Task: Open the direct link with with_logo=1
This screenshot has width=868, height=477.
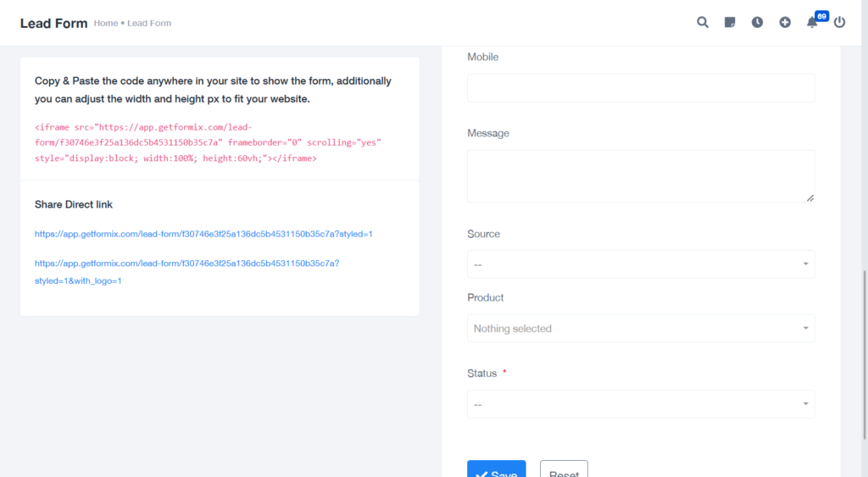Action: (186, 272)
